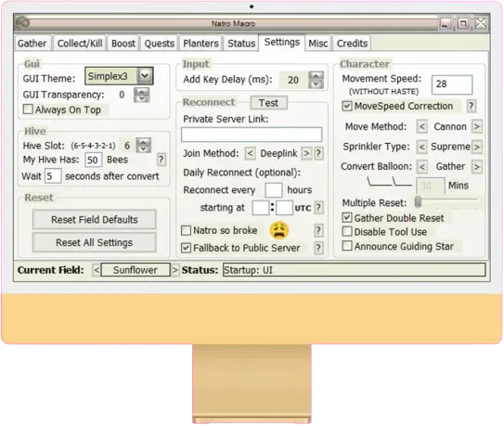This screenshot has height=426, width=504.
Task: Show the Credits tab
Action: (x=352, y=43)
